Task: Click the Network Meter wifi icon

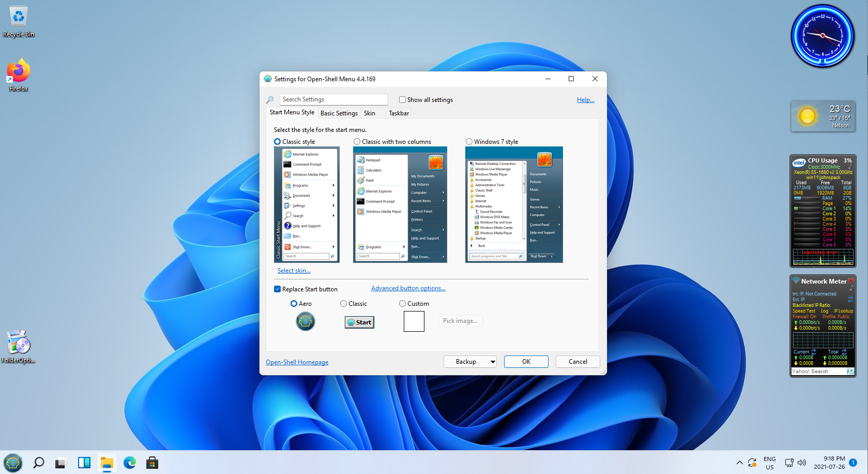Action: click(796, 281)
